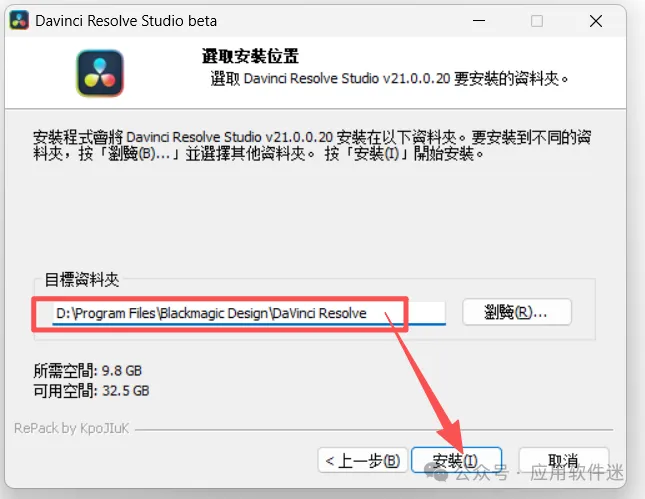
Task: Open the 瀏覽(R)... browse dialog
Action: (517, 312)
